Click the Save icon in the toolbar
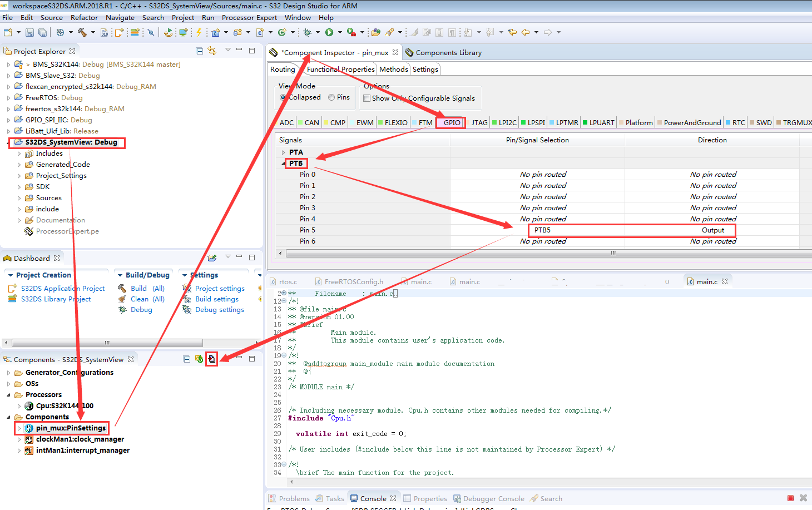The width and height of the screenshot is (812, 510). (x=30, y=33)
